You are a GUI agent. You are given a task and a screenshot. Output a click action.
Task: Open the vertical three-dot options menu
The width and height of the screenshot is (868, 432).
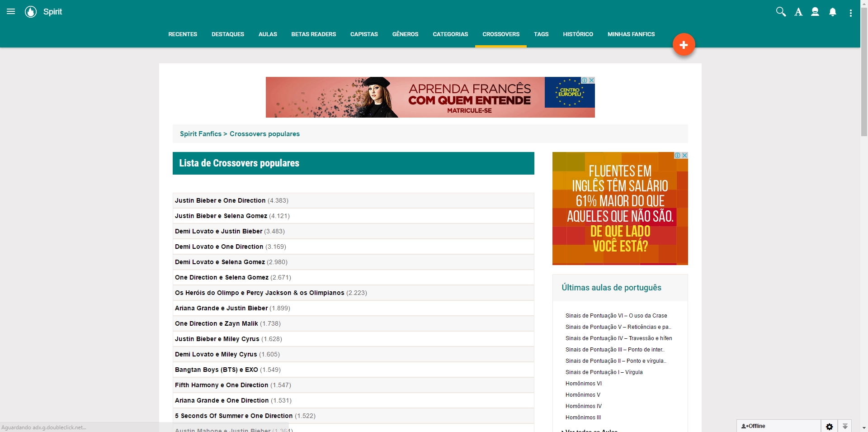pyautogui.click(x=851, y=13)
